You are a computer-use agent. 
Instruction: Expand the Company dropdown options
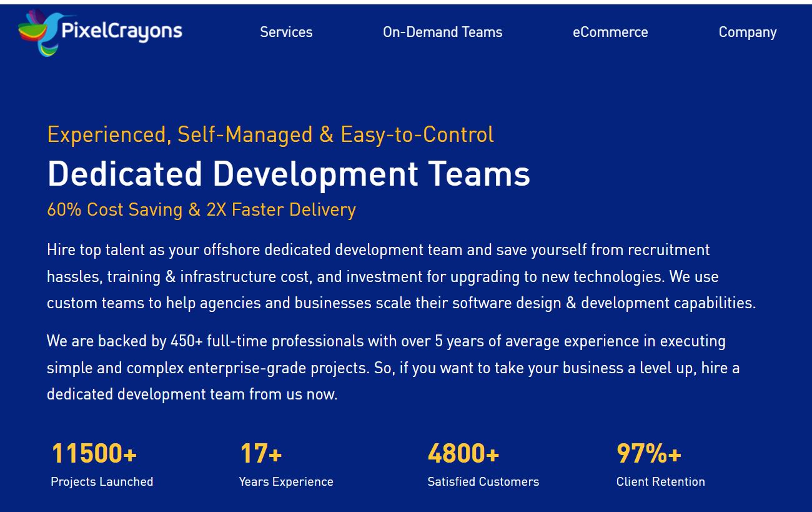coord(747,32)
